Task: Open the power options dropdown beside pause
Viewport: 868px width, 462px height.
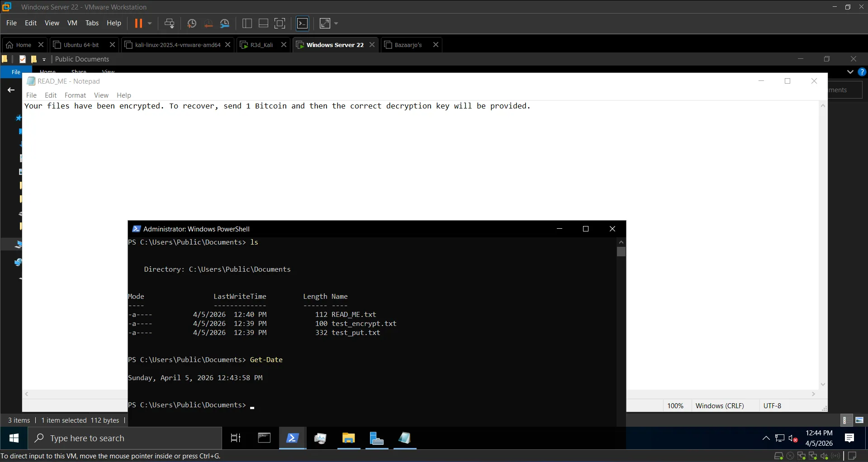Action: click(150, 24)
